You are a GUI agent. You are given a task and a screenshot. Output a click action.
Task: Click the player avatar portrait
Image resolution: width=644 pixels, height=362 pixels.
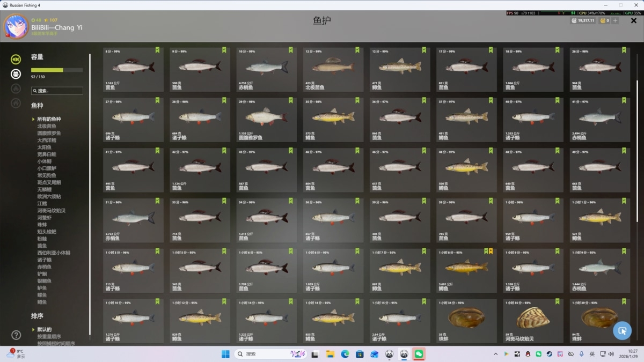pyautogui.click(x=16, y=26)
